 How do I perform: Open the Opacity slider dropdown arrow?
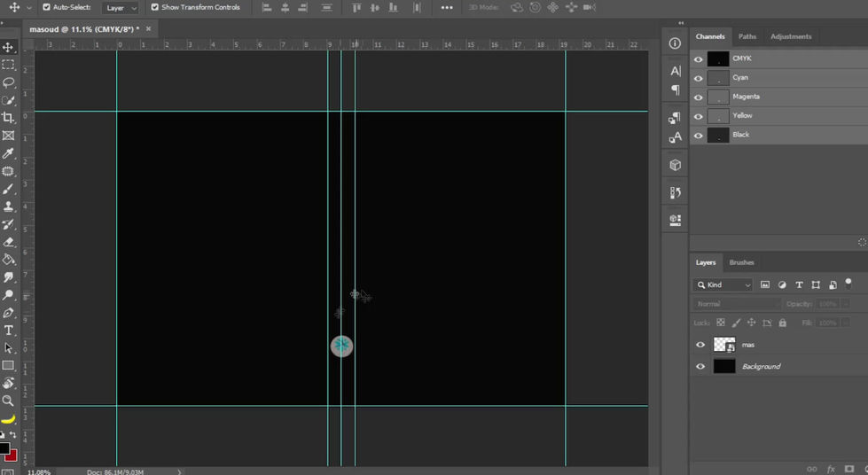coord(845,304)
